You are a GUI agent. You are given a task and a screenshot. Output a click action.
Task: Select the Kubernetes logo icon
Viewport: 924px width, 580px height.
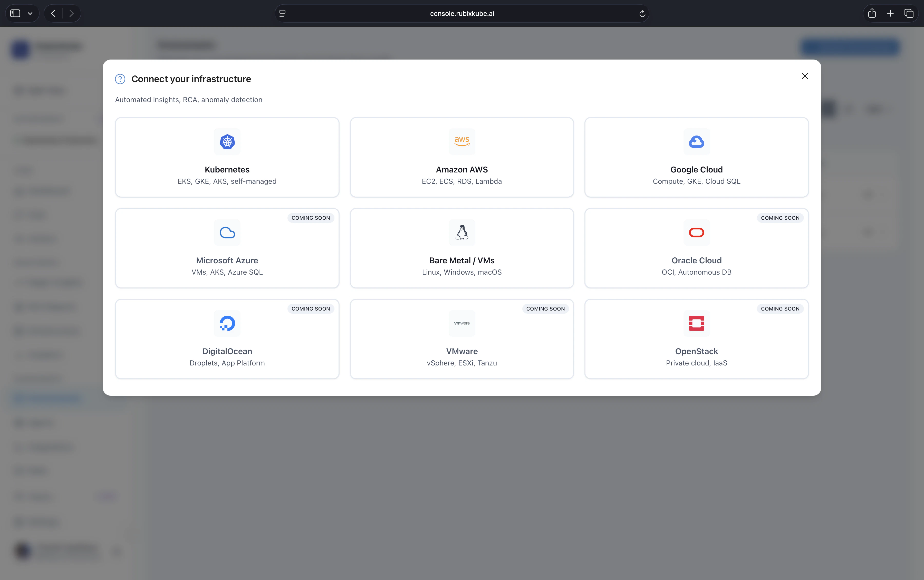pyautogui.click(x=227, y=141)
